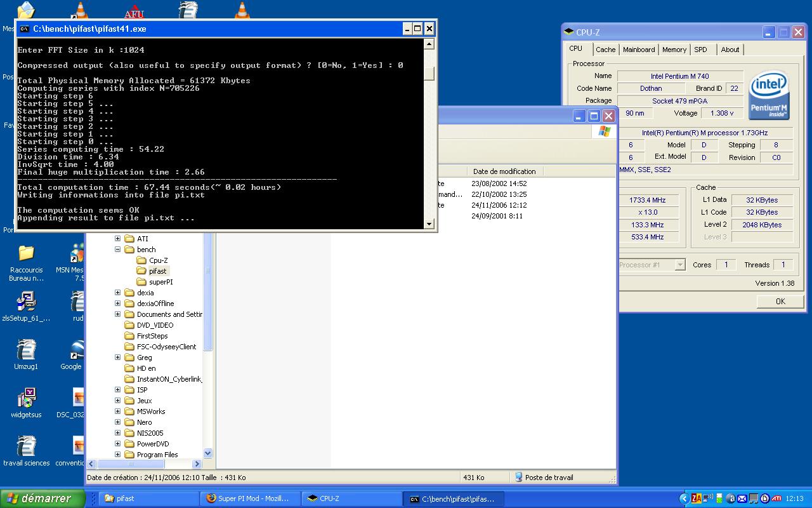This screenshot has width=812, height=508.
Task: Open the Raccourcis Bureau folder desktop icon
Action: [26, 254]
